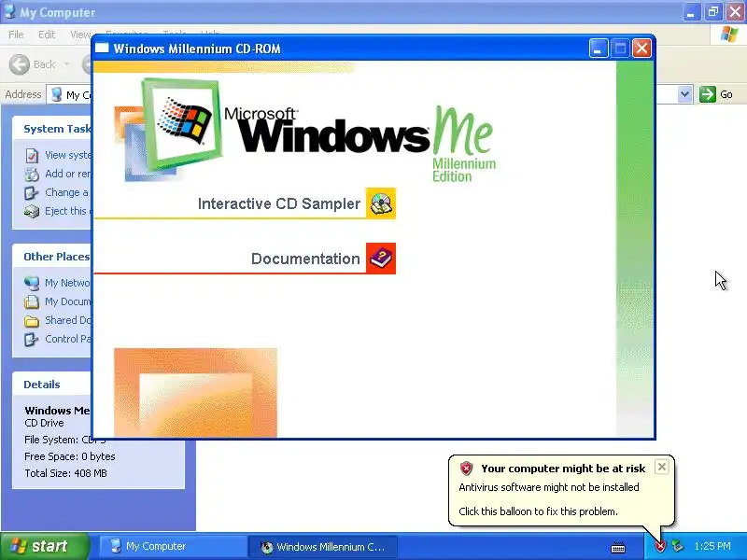747x560 pixels.
Task: Open the Control Panel icon
Action: 32,339
